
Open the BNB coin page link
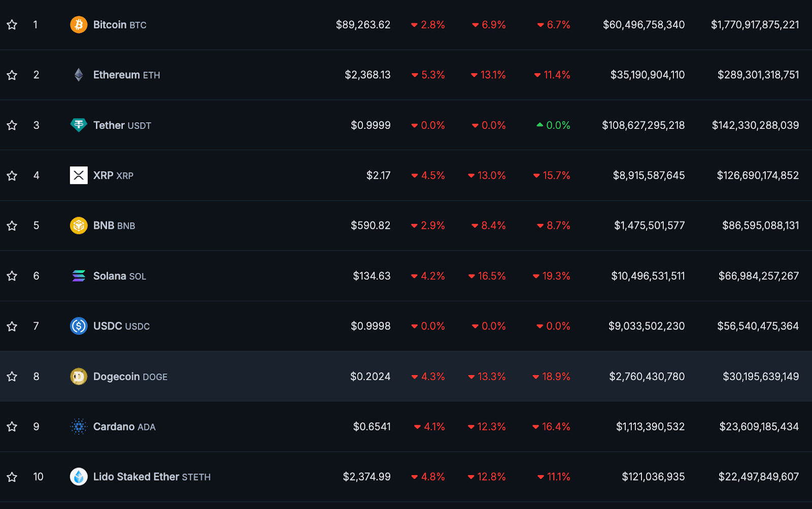click(114, 226)
